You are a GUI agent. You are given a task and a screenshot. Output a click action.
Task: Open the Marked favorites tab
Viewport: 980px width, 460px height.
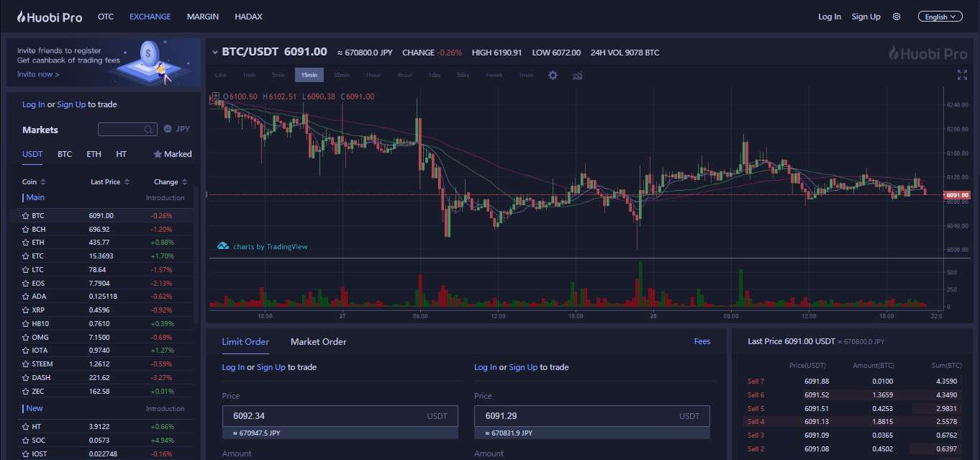[x=173, y=154]
